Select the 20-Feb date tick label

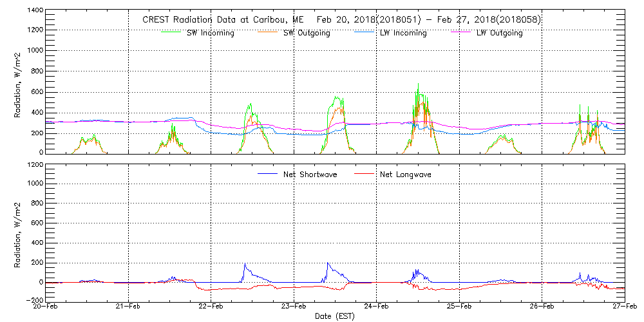46,307
